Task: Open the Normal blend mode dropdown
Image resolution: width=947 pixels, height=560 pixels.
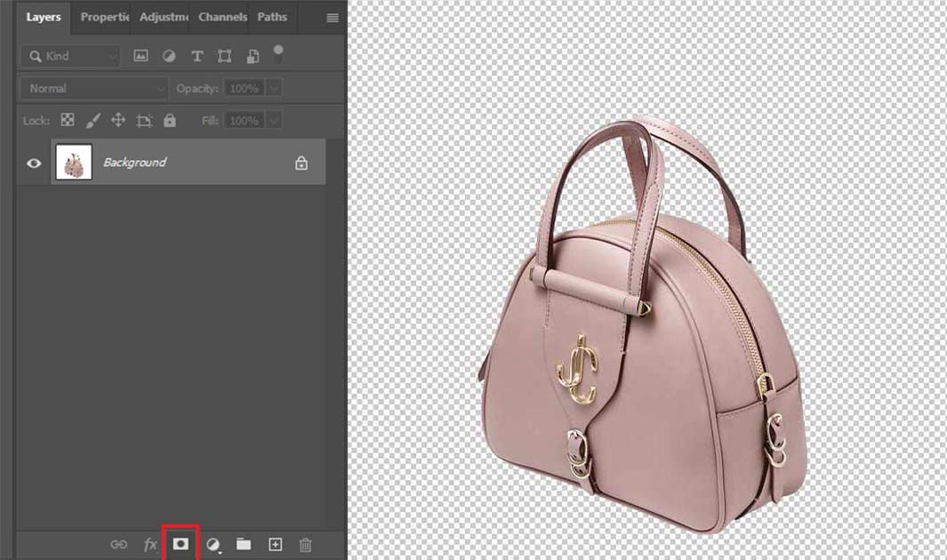Action: click(93, 88)
